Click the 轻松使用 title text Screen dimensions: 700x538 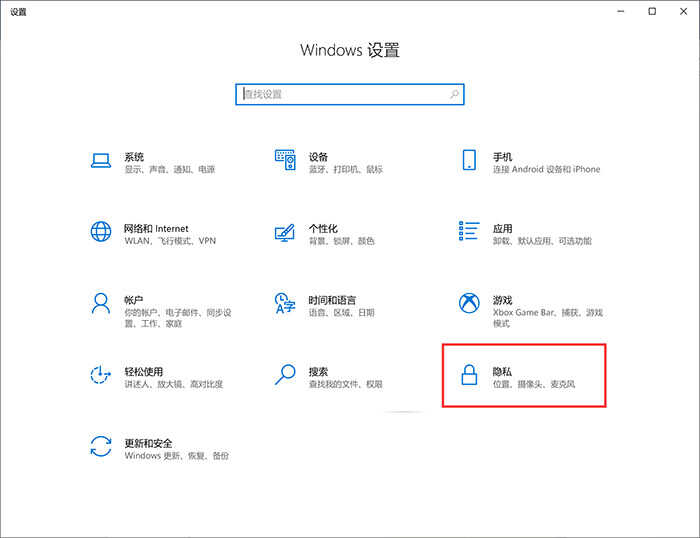[143, 371]
